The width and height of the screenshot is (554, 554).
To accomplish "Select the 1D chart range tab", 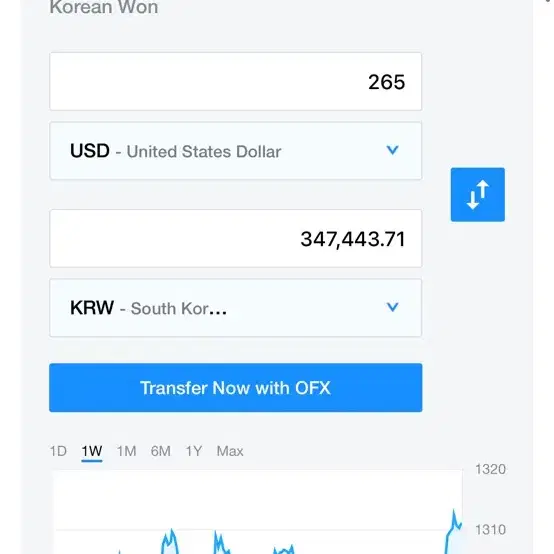I will [x=58, y=451].
